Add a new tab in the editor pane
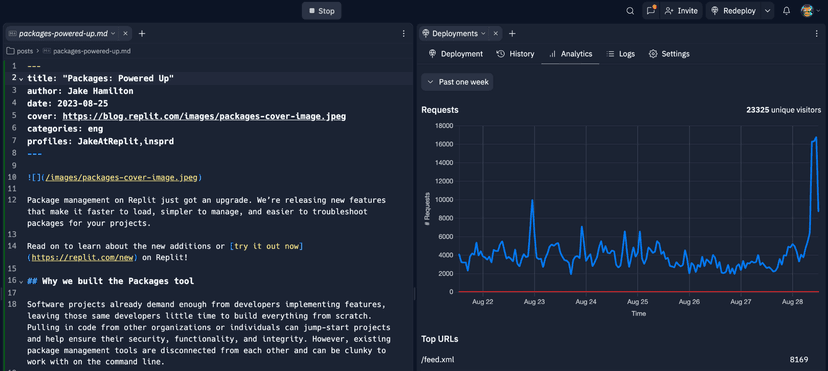 pos(142,33)
